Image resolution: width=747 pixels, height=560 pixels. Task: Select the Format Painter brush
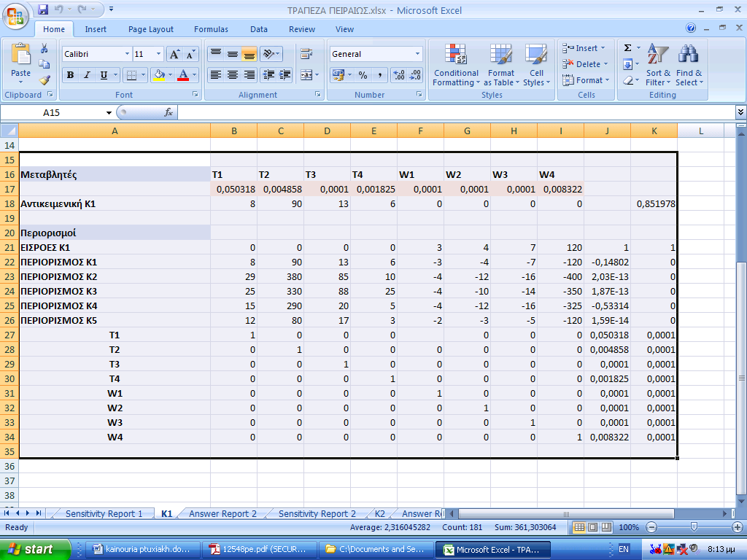tap(44, 79)
